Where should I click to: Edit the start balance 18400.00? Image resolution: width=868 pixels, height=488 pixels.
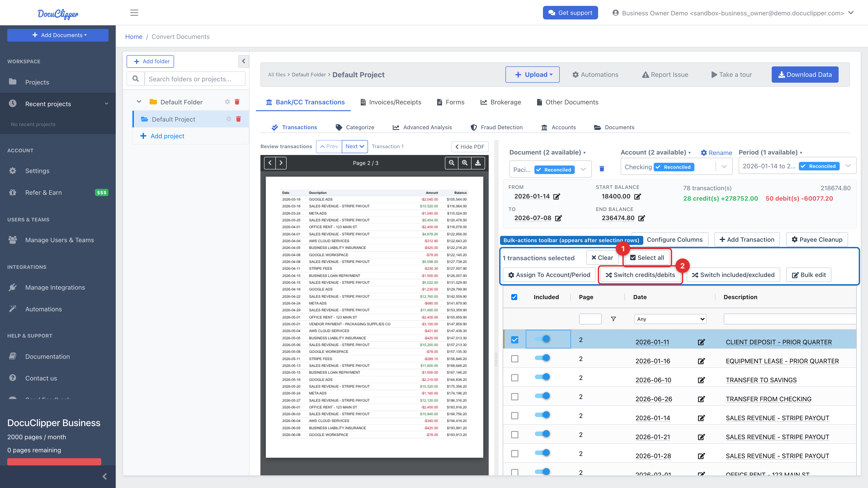click(x=637, y=196)
